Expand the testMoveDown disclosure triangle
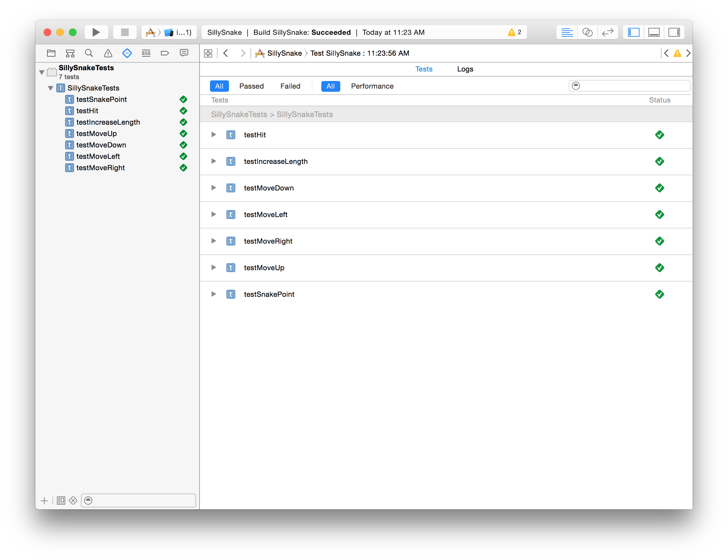Viewport: 728px width, 560px height. [213, 188]
